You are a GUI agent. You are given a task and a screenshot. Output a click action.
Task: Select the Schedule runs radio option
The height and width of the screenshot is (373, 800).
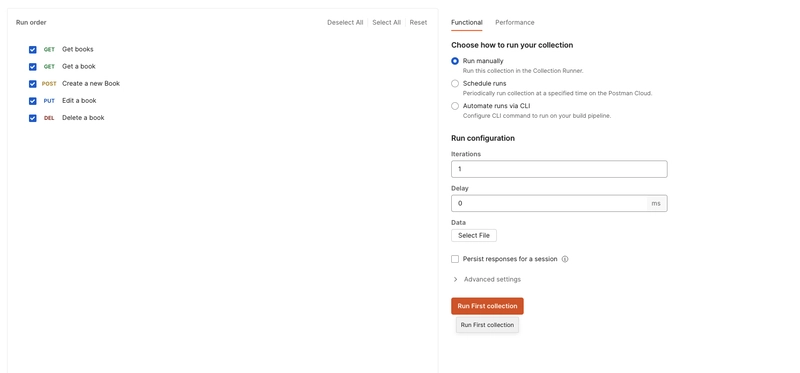(x=455, y=84)
